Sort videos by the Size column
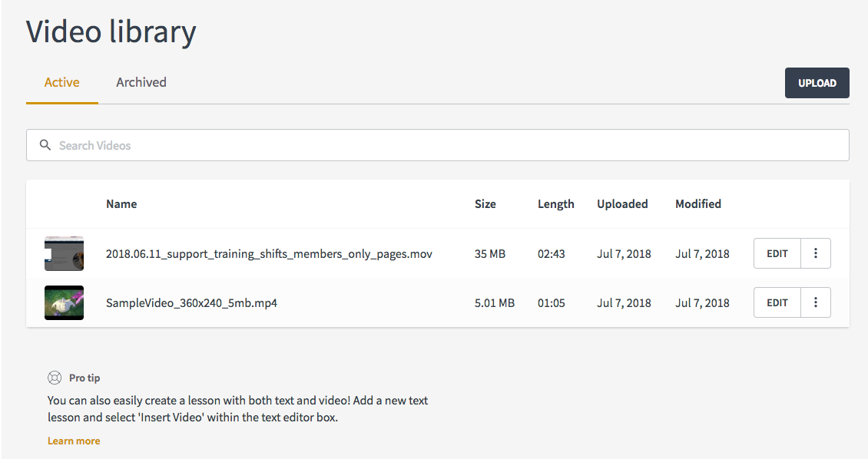868x459 pixels. click(x=485, y=204)
